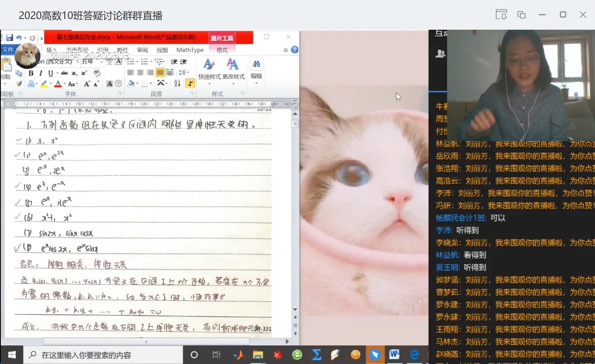Click the sort A-Z paragraph icon

point(177,83)
